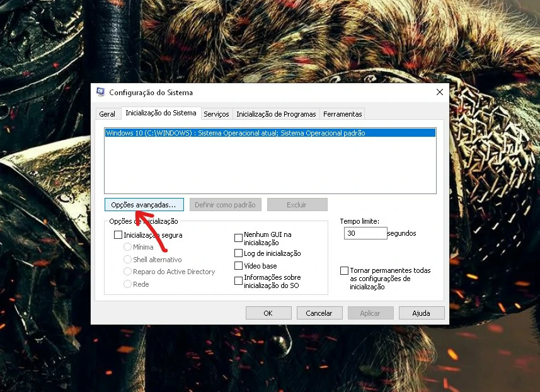Check Informações sobre inicialização do SO
Image resolution: width=540 pixels, height=392 pixels.
[x=238, y=280]
